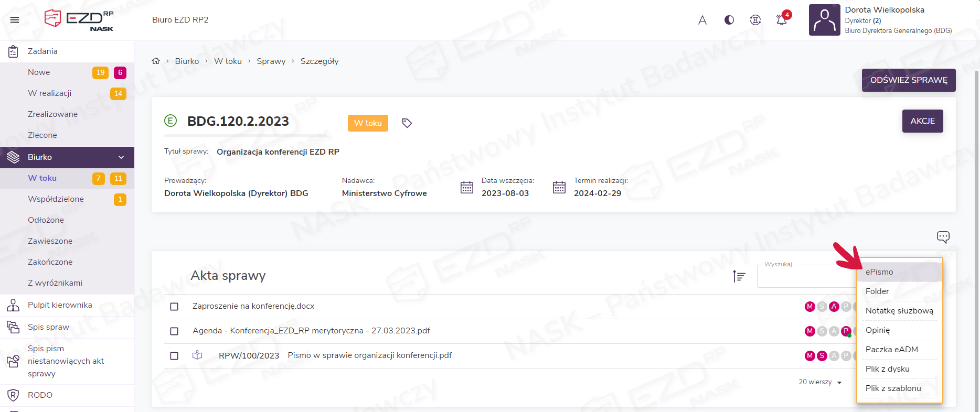Click the Wyszukaj search field
980x412 pixels.
[805, 277]
